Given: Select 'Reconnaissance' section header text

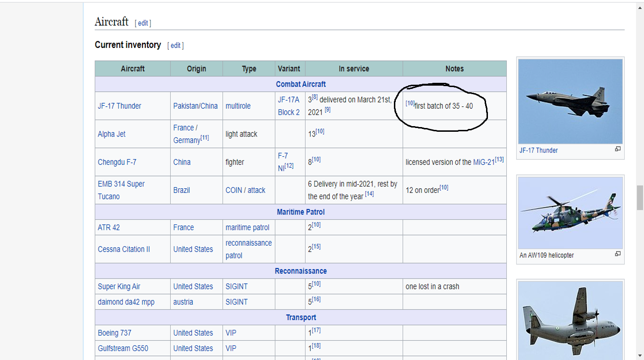Looking at the screenshot, I should tap(301, 271).
